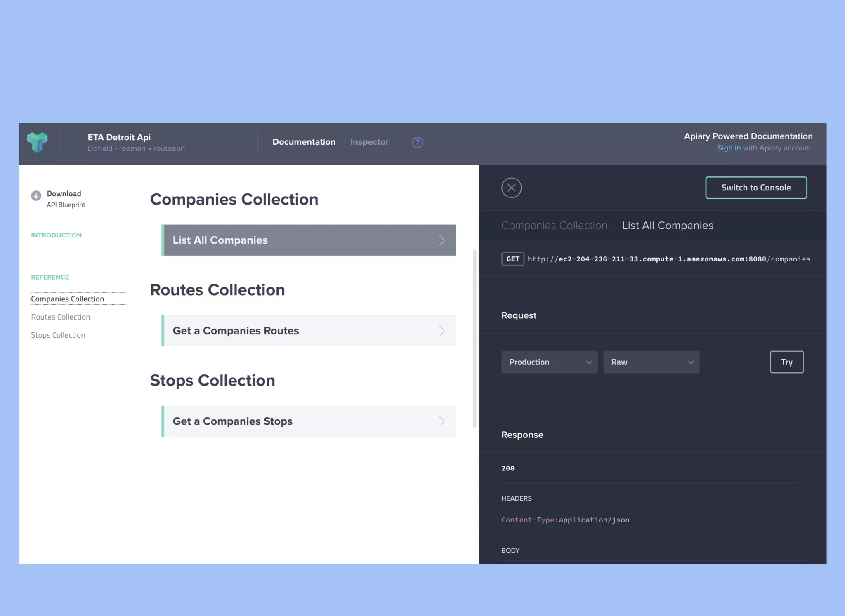Click chevron arrow on List All Companies
This screenshot has height=616, width=845.
point(441,240)
